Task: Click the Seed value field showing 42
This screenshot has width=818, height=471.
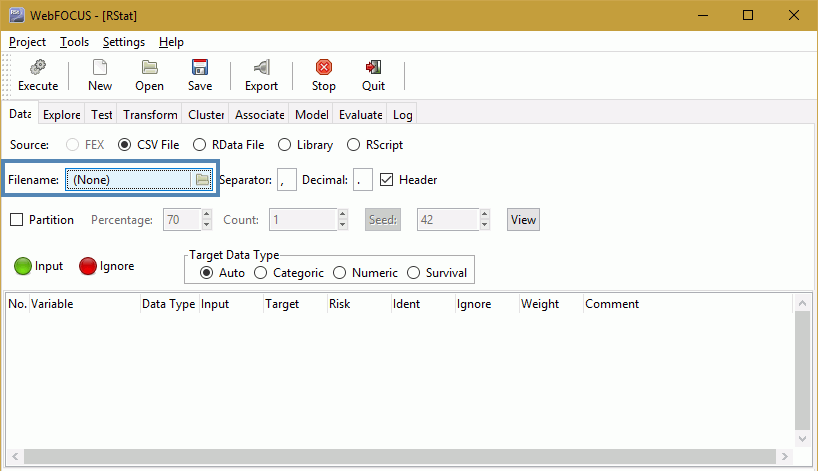Action: click(448, 220)
